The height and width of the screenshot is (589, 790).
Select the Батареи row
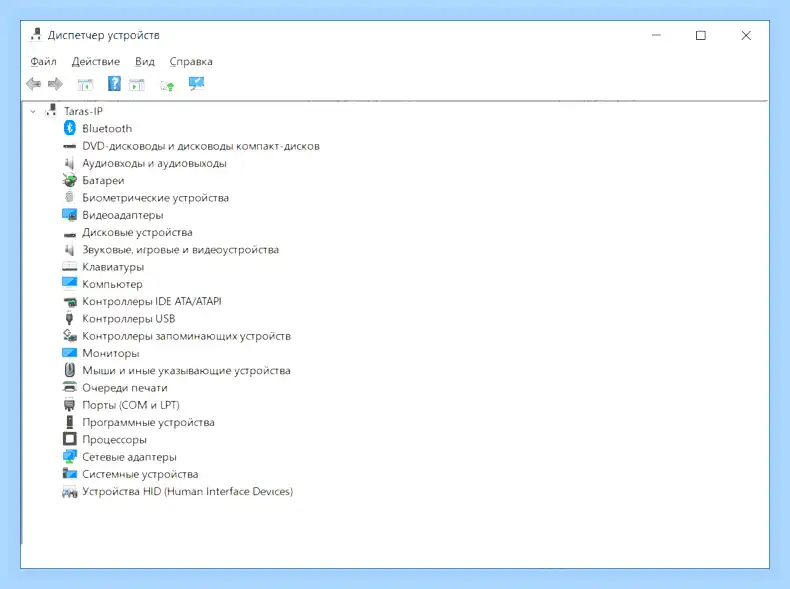point(103,180)
